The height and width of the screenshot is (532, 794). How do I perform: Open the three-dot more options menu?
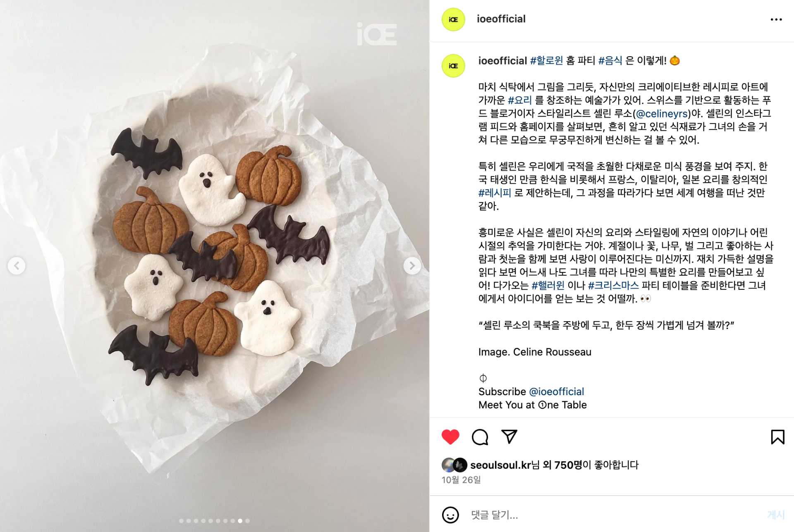tap(776, 19)
